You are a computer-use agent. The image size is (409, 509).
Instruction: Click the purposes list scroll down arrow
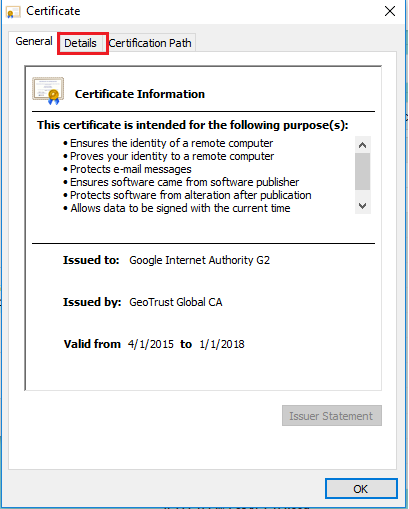pos(363,206)
